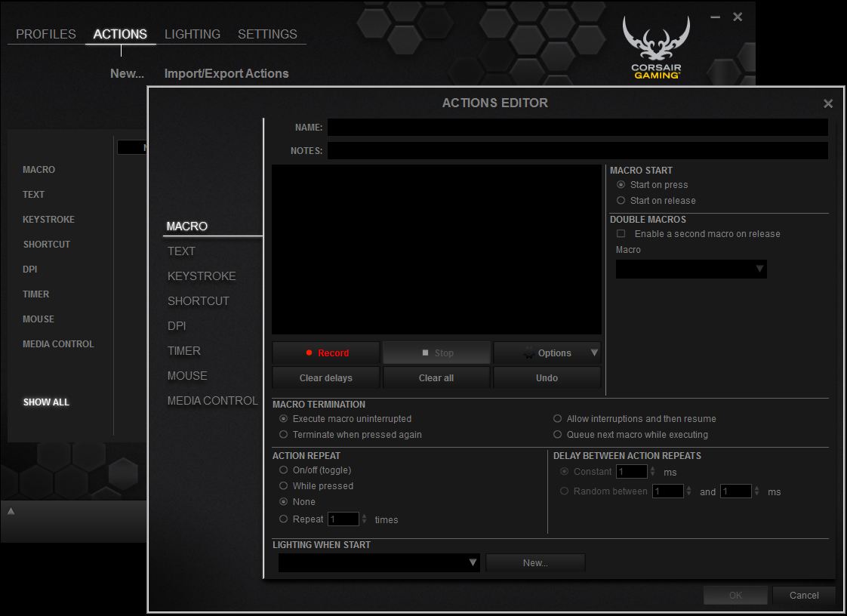Adjust first Random between stepper arrows
Image resolution: width=847 pixels, height=616 pixels.
[689, 491]
